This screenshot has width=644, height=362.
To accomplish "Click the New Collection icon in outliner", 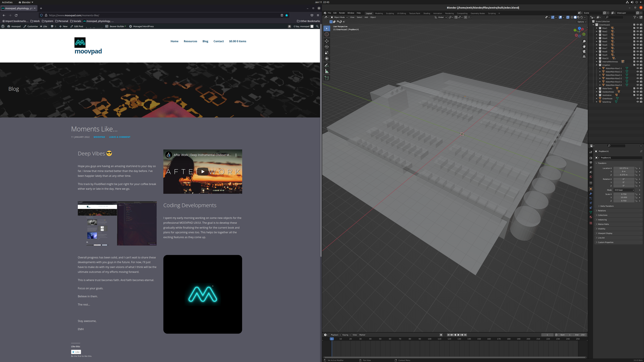I will click(x=641, y=17).
